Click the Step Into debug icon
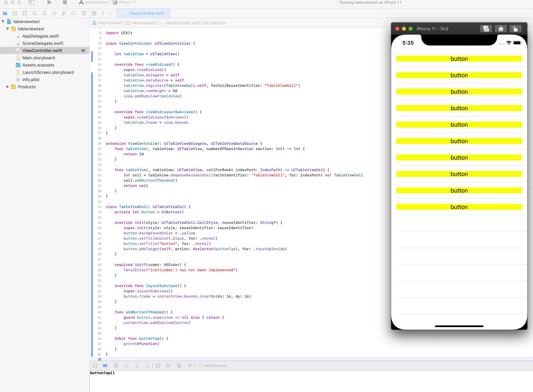 (x=137, y=366)
